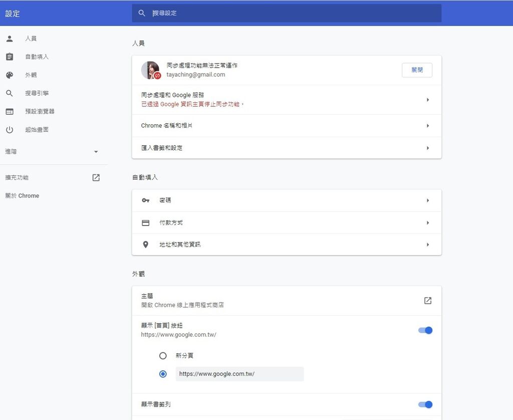Click the credit card icon next to 付款方式
This screenshot has height=420, width=513.
(x=146, y=223)
